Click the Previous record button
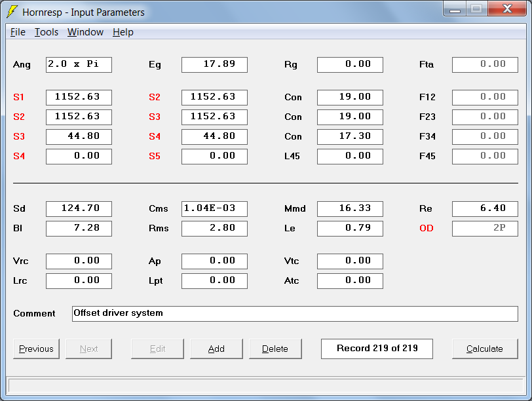532x401 pixels. click(36, 349)
